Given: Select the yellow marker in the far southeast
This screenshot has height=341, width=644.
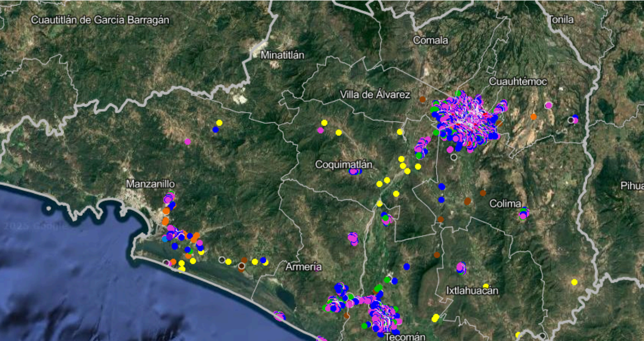Looking at the screenshot, I should coord(574,282).
